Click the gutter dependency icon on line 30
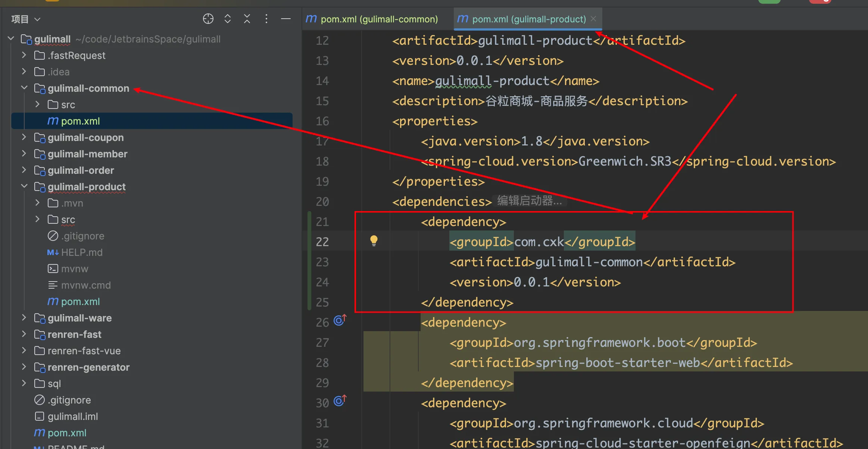 (x=340, y=401)
